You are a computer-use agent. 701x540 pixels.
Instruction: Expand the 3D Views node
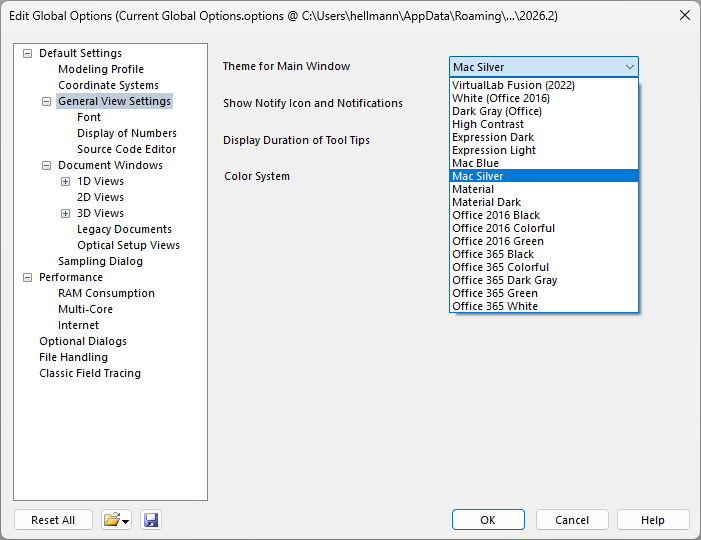65,213
